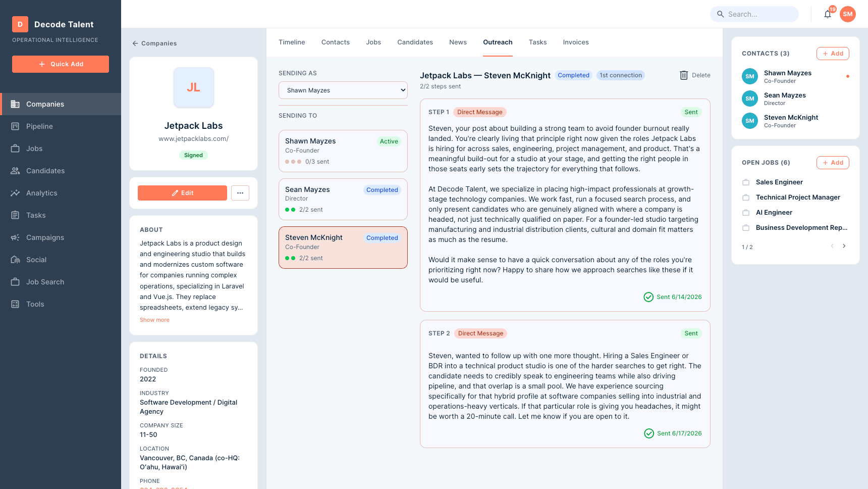The width and height of the screenshot is (868, 489).
Task: Click Step 2 Direct Message tag
Action: (x=480, y=333)
